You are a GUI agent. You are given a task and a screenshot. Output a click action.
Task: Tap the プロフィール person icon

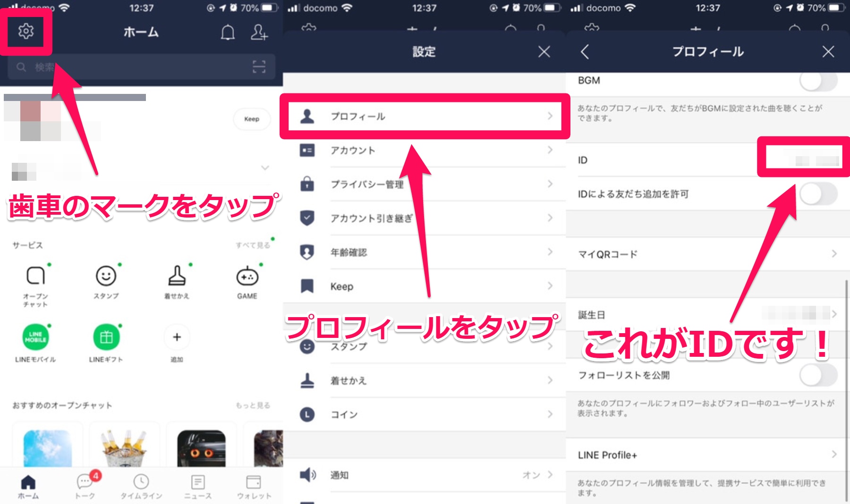tap(307, 116)
